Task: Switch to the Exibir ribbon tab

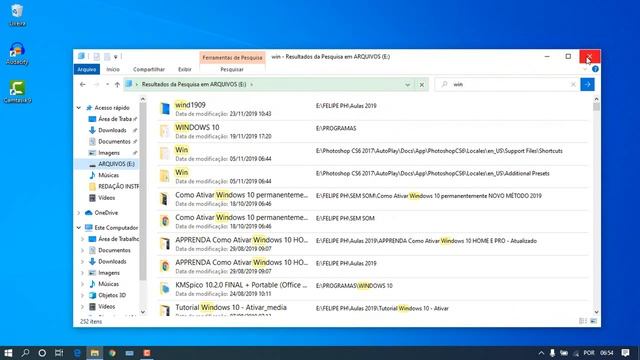Action: [x=184, y=69]
